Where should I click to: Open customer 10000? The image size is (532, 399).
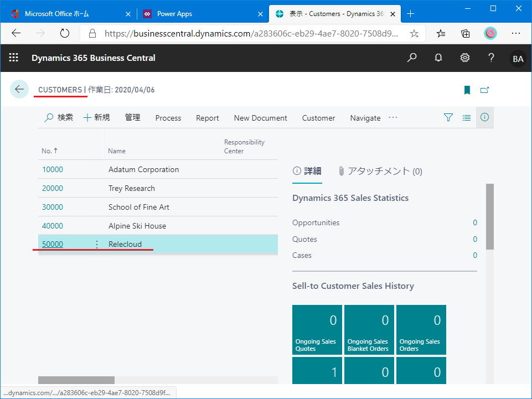[x=53, y=170]
